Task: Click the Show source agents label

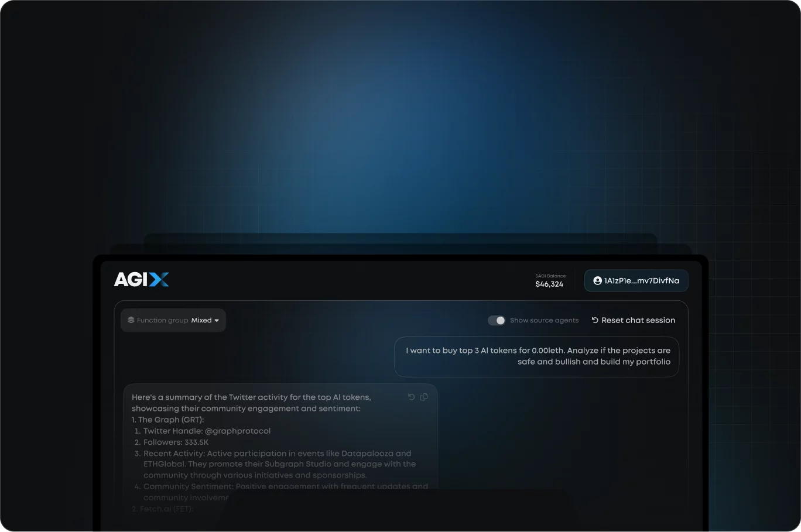Action: tap(544, 320)
